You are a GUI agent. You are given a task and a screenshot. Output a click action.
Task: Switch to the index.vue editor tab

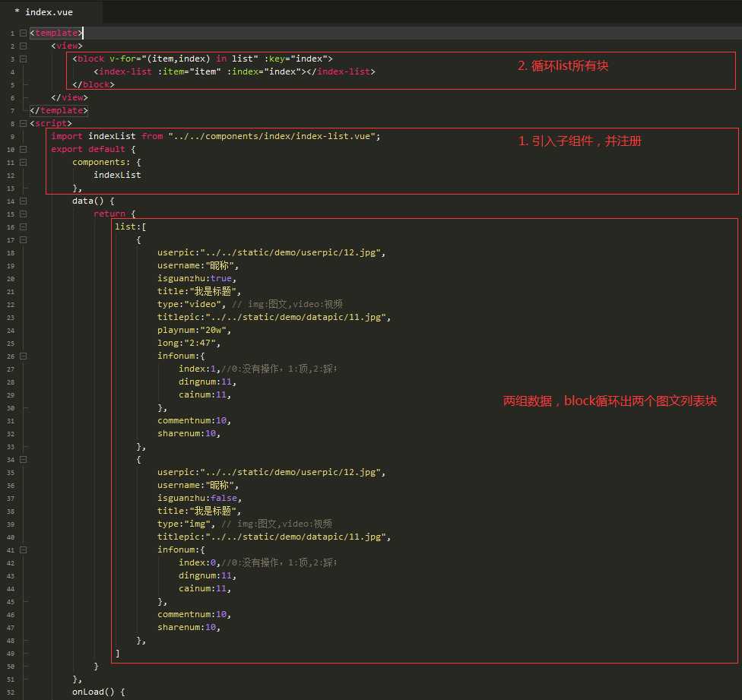point(49,12)
